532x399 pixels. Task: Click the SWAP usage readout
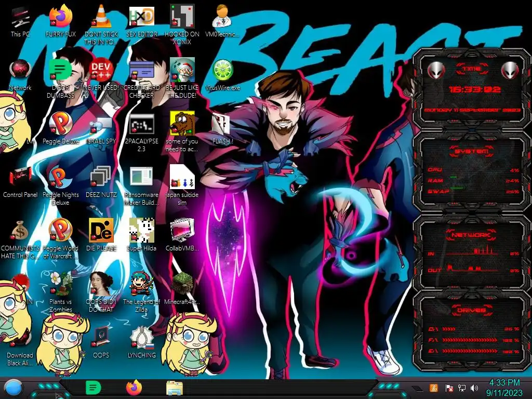click(473, 191)
